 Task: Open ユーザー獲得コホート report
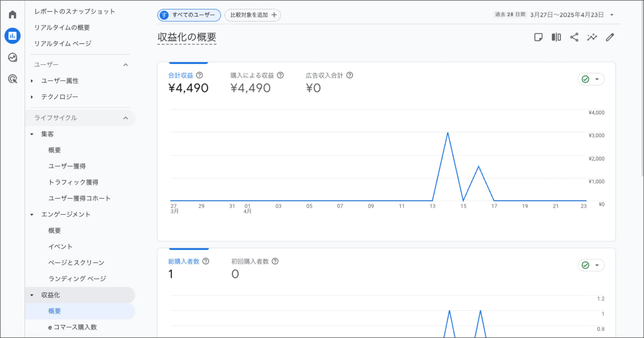click(79, 199)
